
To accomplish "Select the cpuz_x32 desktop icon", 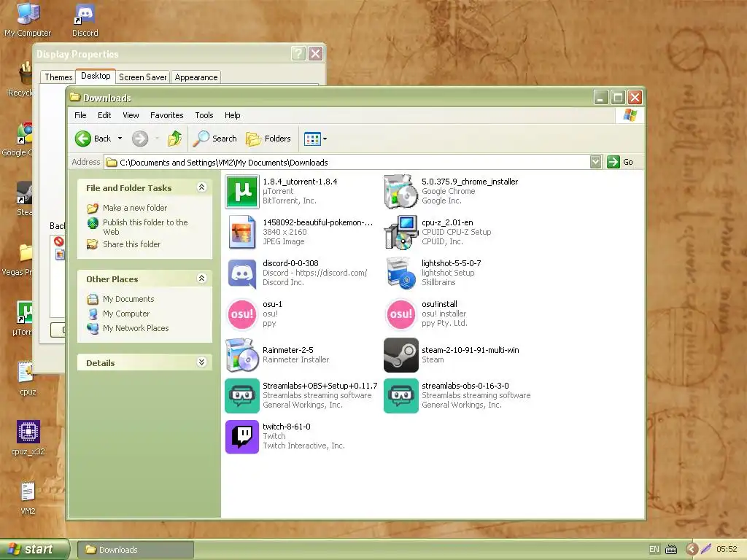I will click(28, 438).
